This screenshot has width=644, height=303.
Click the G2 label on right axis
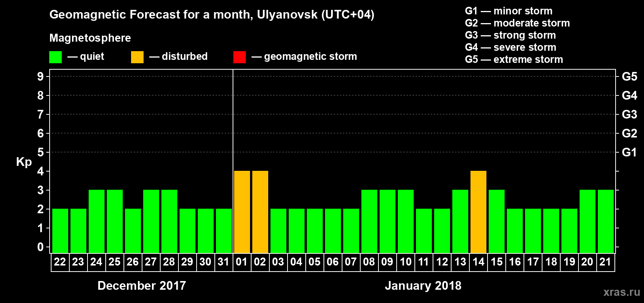coord(630,133)
